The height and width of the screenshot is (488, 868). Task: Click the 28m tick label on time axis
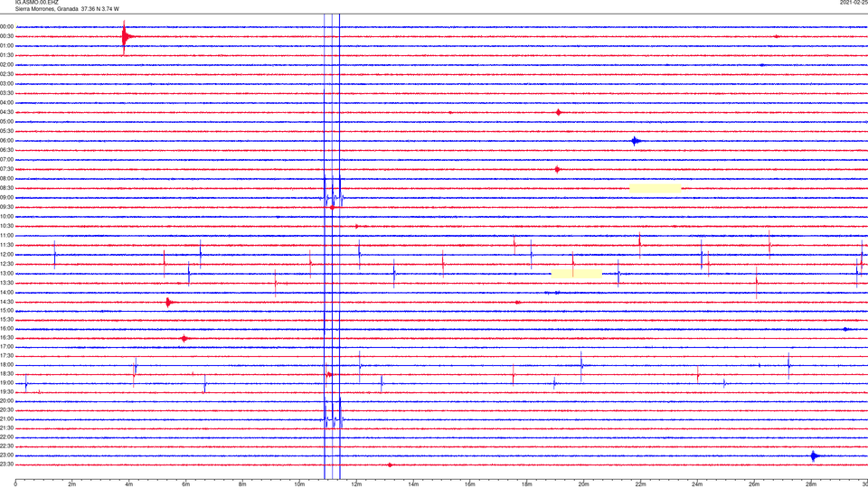811,484
